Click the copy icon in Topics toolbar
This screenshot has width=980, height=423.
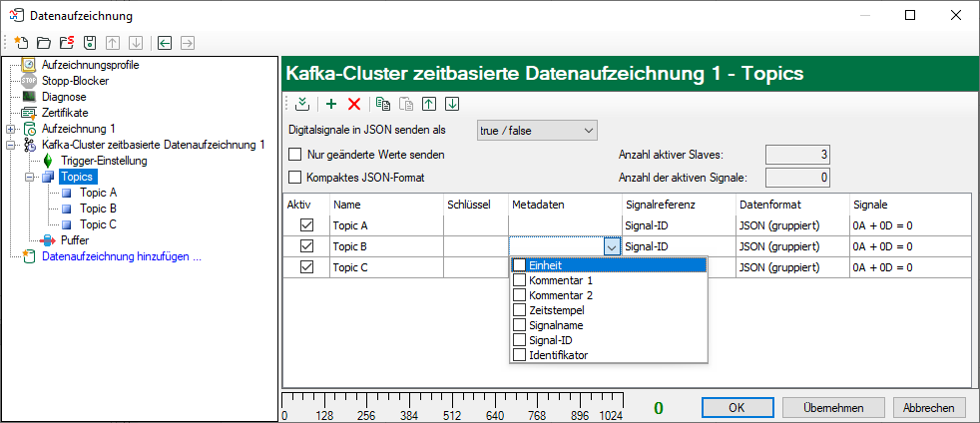point(383,104)
